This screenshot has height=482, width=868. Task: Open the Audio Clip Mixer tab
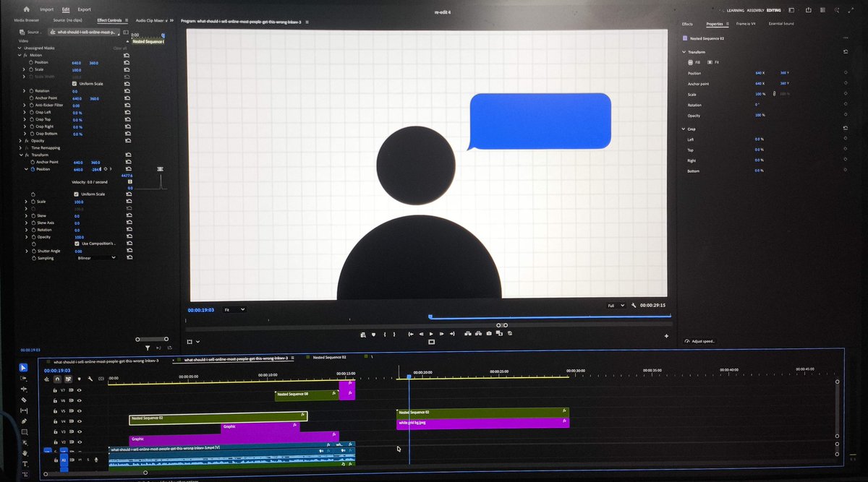(151, 20)
